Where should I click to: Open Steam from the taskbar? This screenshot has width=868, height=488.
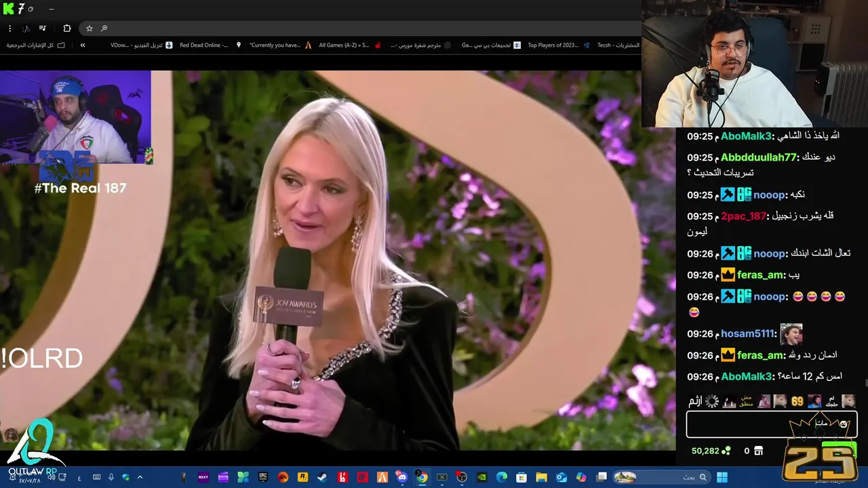pos(322,477)
